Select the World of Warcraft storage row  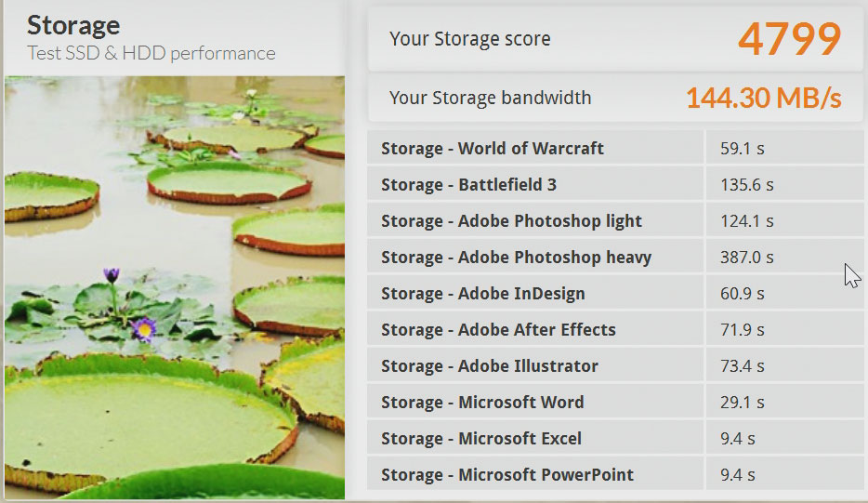pos(492,149)
